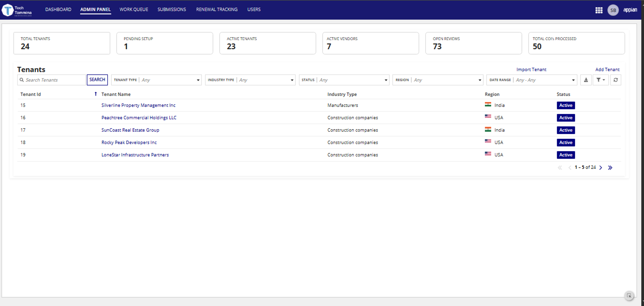Click the Total Tenants card

coord(62,43)
